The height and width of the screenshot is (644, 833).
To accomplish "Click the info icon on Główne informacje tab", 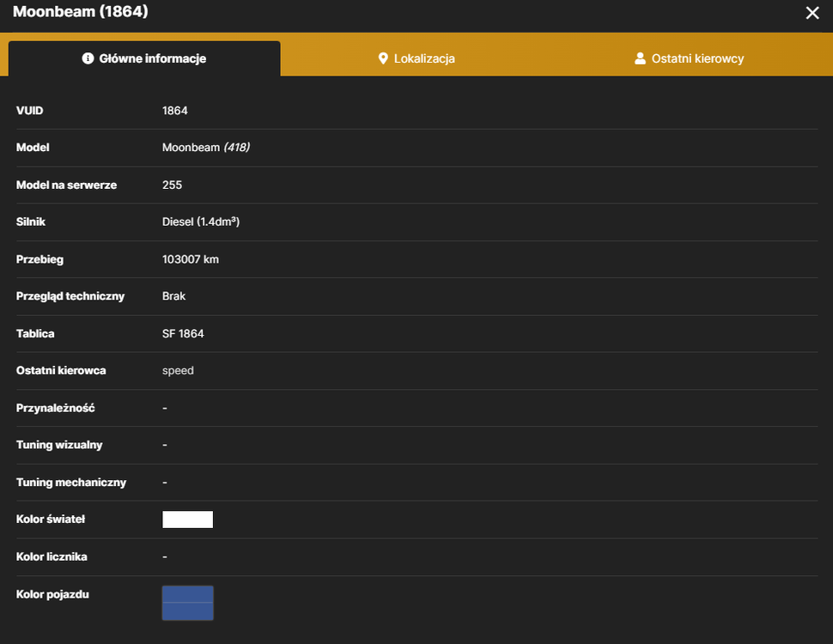I will point(88,58).
